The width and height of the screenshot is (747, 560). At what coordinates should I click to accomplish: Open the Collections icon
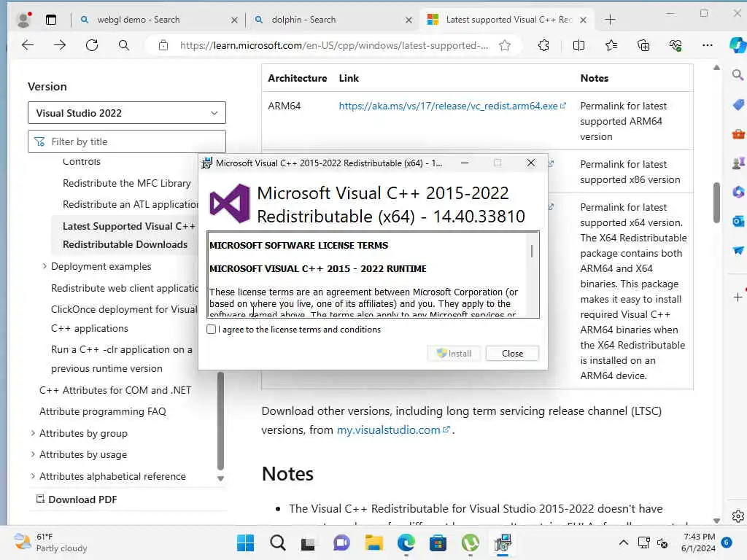click(643, 45)
